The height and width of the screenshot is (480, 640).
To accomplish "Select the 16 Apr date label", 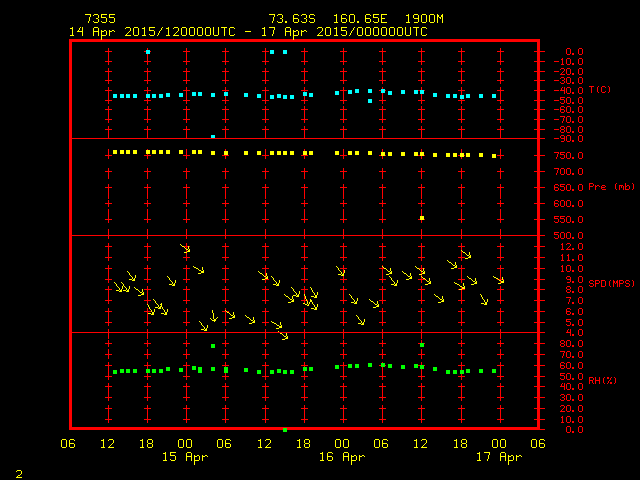I will coord(342,457).
